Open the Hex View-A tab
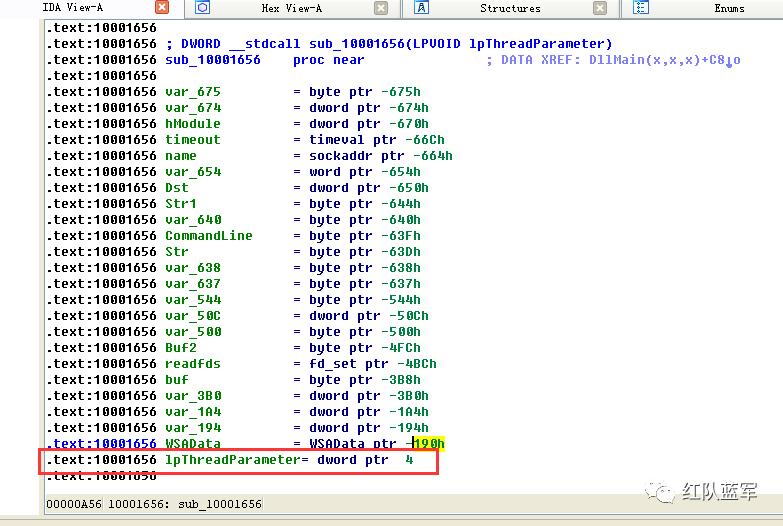Image resolution: width=783 pixels, height=526 pixels. [292, 8]
